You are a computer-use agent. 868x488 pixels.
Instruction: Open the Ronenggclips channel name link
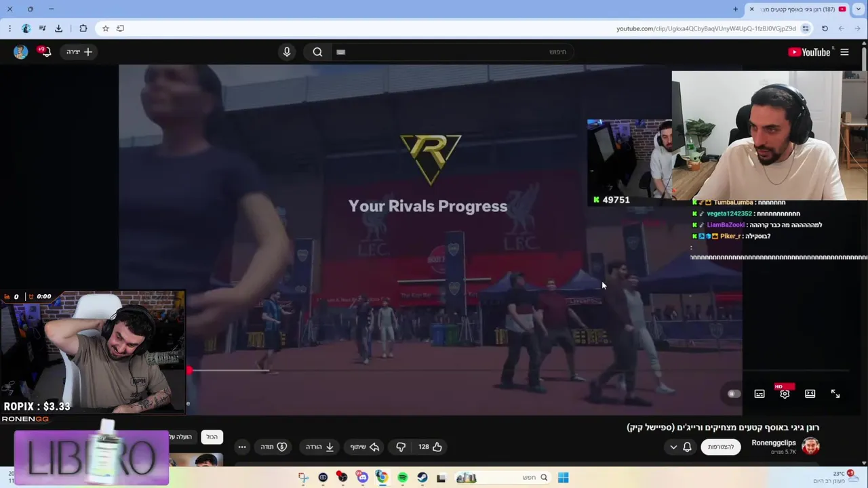point(774,443)
